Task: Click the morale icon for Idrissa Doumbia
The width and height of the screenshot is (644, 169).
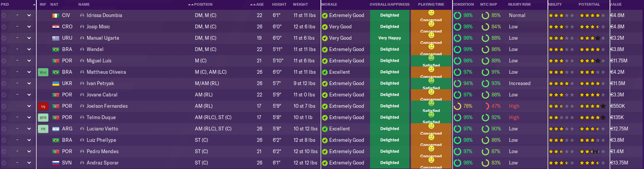Action: 325,16
